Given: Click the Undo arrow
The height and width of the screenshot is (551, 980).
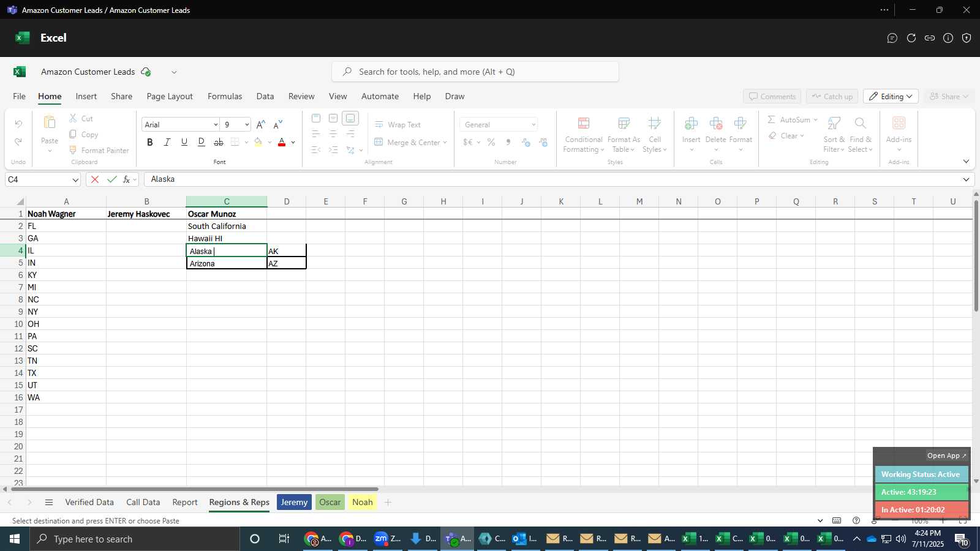Looking at the screenshot, I should (x=18, y=124).
